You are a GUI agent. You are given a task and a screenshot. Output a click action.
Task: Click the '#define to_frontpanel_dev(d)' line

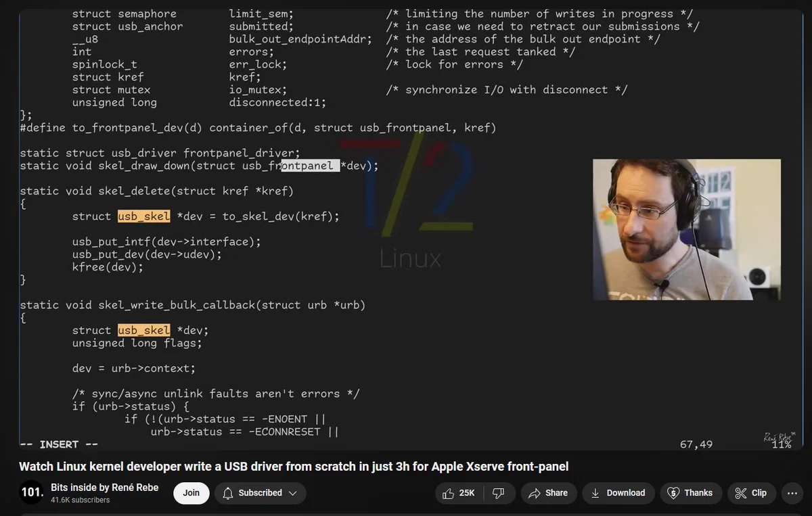pos(258,128)
